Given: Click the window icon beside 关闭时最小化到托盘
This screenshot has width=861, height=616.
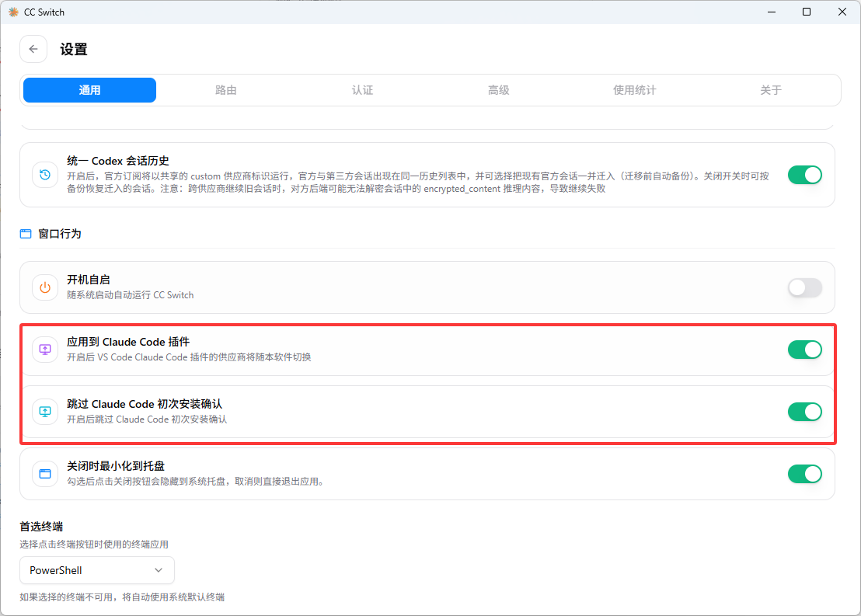Looking at the screenshot, I should (45, 473).
